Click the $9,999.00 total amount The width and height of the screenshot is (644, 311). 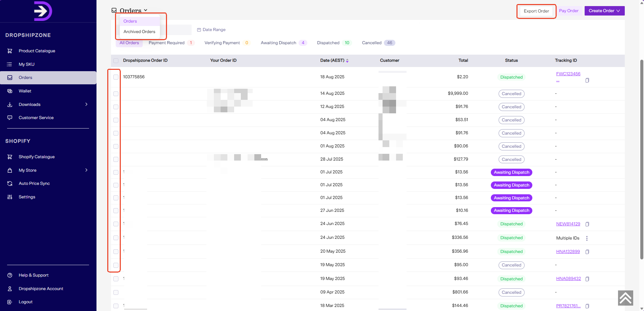point(458,93)
